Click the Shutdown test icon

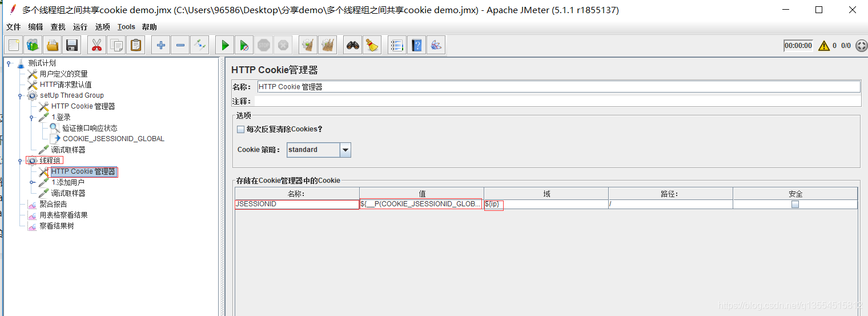(x=282, y=45)
